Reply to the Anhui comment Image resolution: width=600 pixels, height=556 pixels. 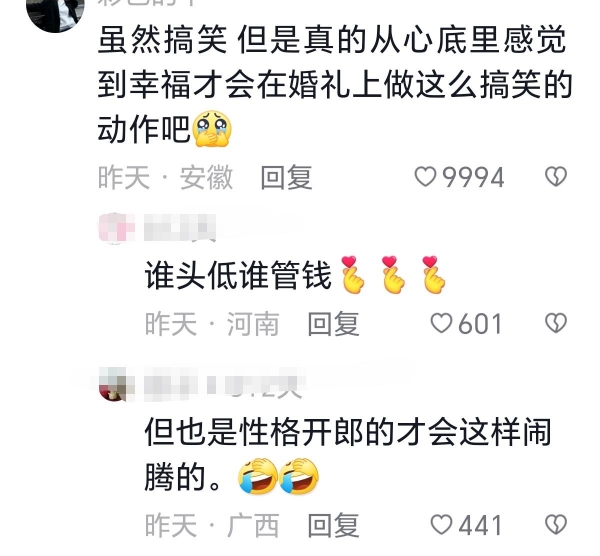click(286, 177)
